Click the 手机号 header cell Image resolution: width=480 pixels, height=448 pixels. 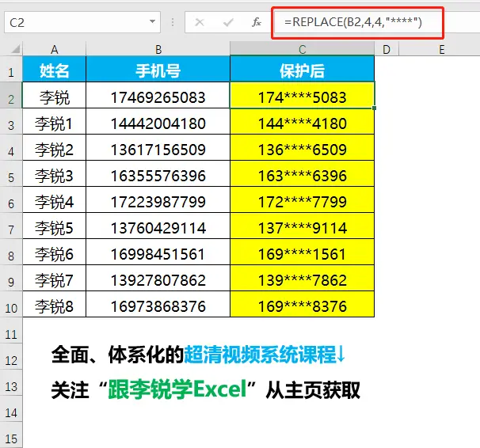coord(158,69)
